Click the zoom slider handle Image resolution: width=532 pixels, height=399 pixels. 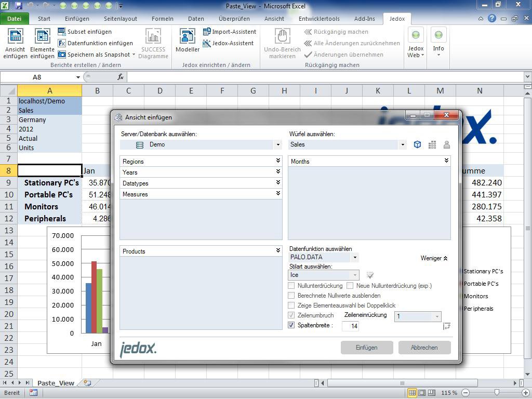click(x=497, y=393)
